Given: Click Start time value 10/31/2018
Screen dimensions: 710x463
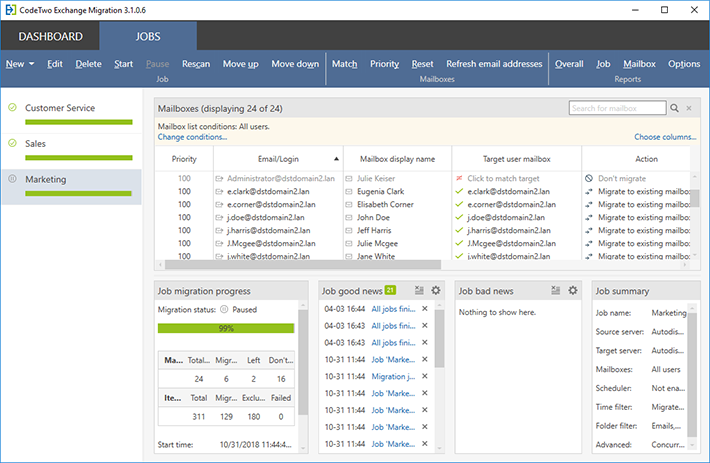Looking at the screenshot, I should [255, 444].
